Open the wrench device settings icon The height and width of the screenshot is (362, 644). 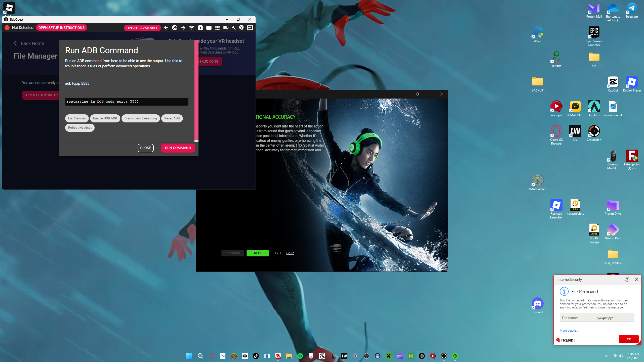[x=234, y=28]
